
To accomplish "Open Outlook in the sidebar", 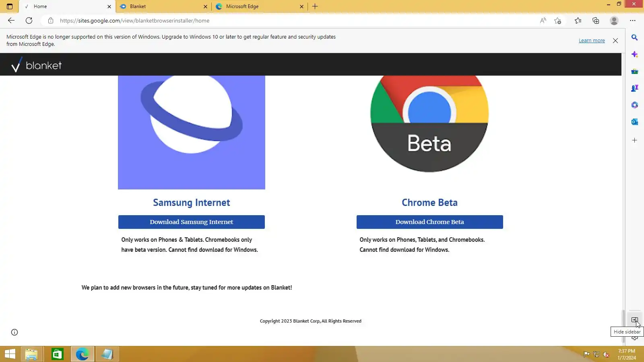I will [635, 122].
